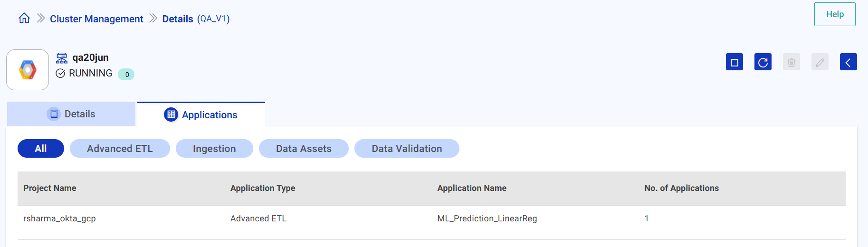868x247 pixels.
Task: Open the Help button
Action: coord(834,14)
